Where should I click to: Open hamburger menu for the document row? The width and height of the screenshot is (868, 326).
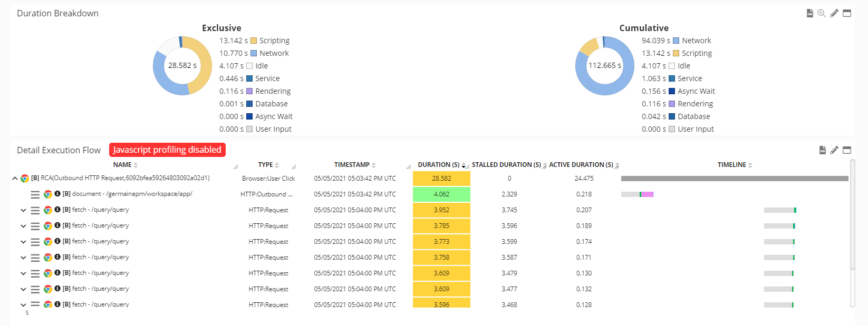[35, 194]
